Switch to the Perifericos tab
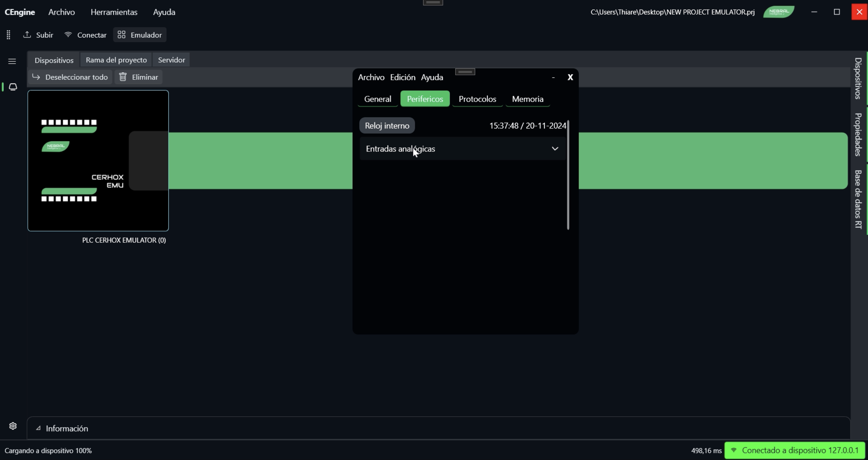 (x=425, y=99)
